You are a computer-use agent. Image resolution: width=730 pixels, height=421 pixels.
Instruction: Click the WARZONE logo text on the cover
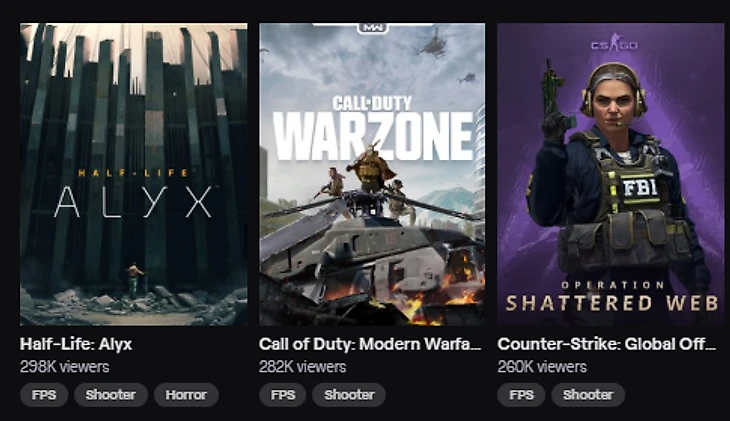coord(373,136)
